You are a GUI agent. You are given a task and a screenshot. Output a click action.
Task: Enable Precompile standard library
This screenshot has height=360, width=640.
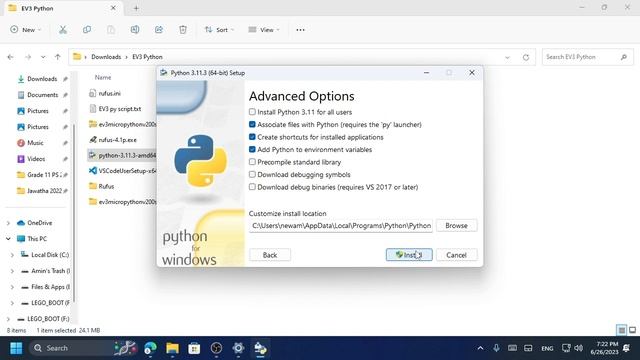(x=252, y=162)
